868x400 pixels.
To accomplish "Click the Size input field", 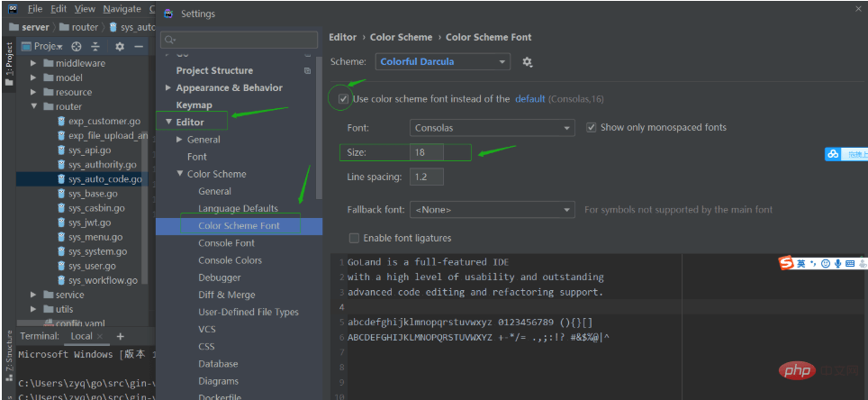I will 426,152.
